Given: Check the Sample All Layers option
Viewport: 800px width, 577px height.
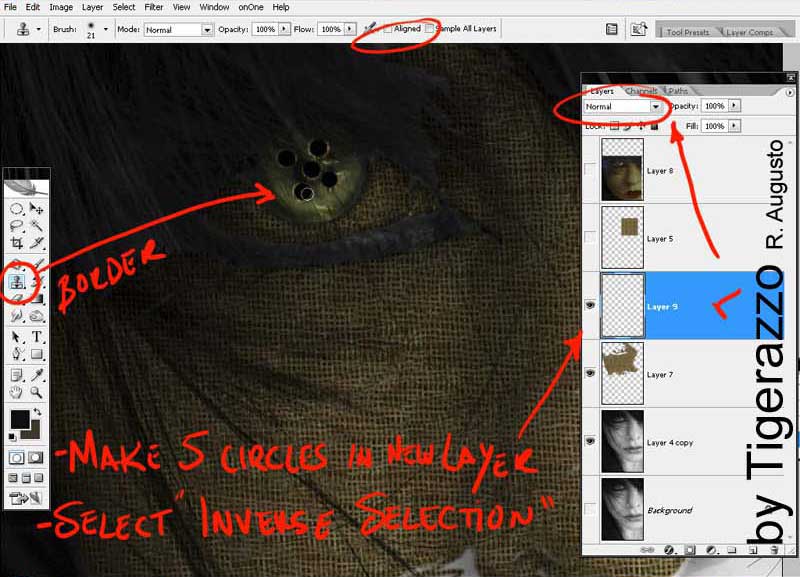Looking at the screenshot, I should pyautogui.click(x=430, y=30).
